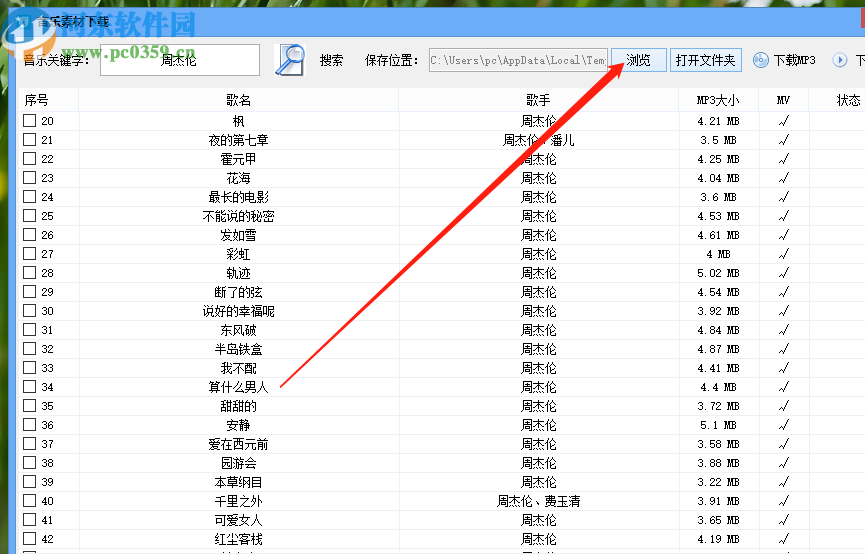Tick checkbox for row 25 不能说的秘密
The height and width of the screenshot is (554, 865).
(x=30, y=216)
